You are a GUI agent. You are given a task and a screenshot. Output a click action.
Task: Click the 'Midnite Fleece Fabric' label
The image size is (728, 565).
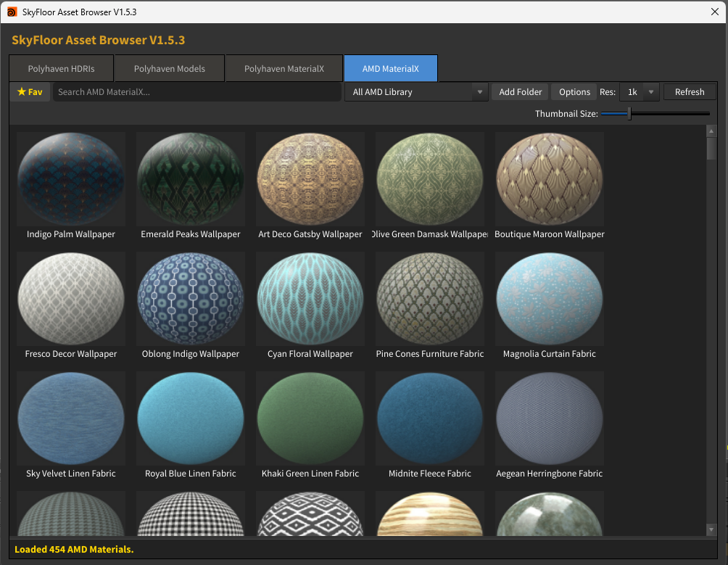coord(430,474)
